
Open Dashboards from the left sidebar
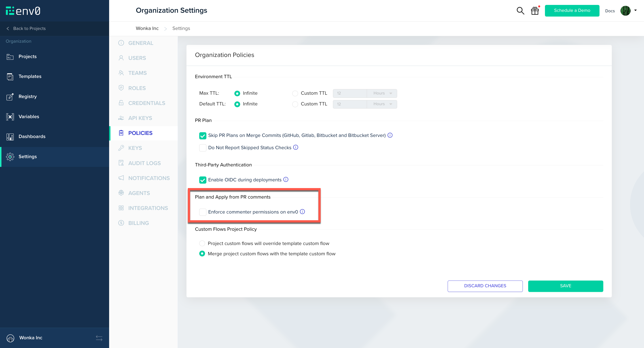32,136
